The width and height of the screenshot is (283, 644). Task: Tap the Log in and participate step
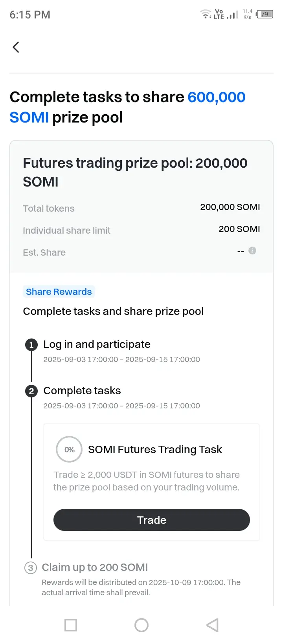click(97, 344)
